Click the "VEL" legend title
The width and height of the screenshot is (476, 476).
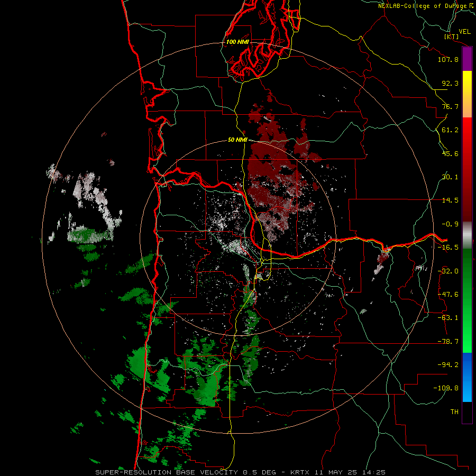tap(464, 32)
